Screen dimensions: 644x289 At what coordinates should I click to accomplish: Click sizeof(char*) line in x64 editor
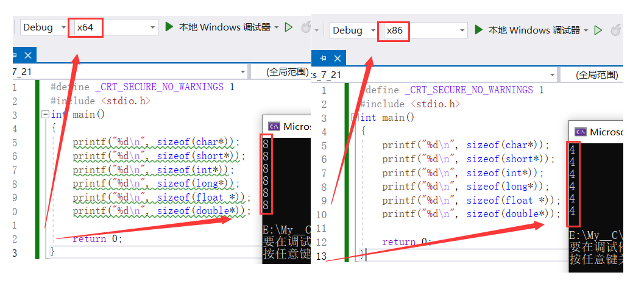[x=155, y=142]
